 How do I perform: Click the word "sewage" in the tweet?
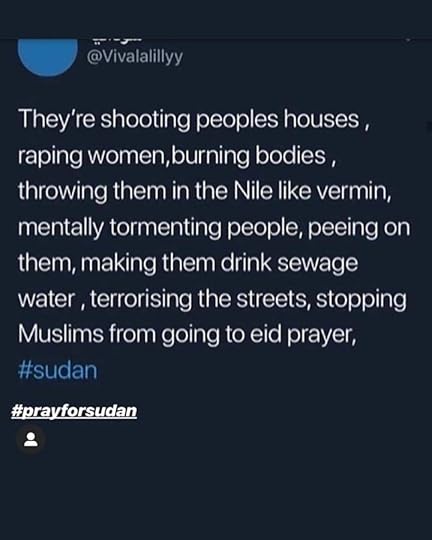click(x=318, y=263)
